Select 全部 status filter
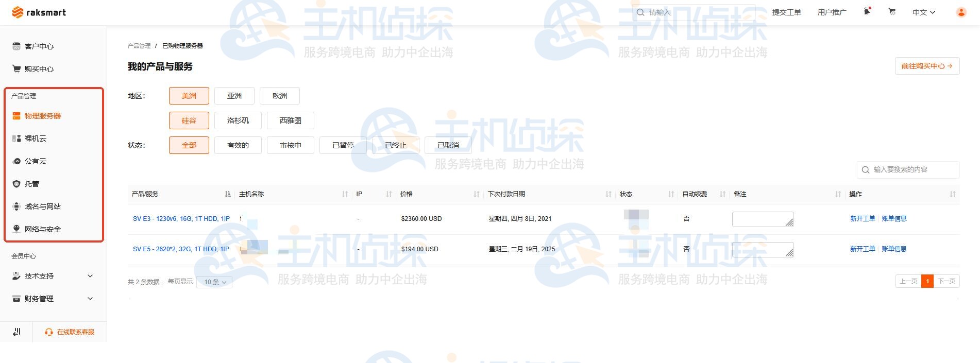 (x=189, y=145)
